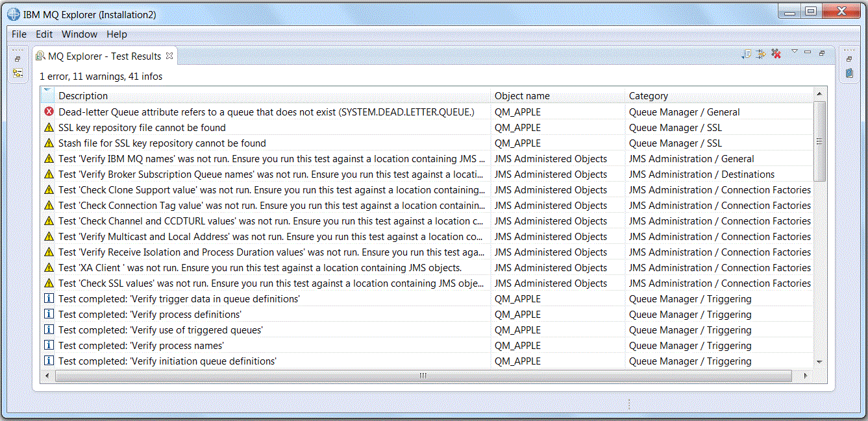Sort by the Object name column header
This screenshot has width=868, height=421.
coord(558,96)
